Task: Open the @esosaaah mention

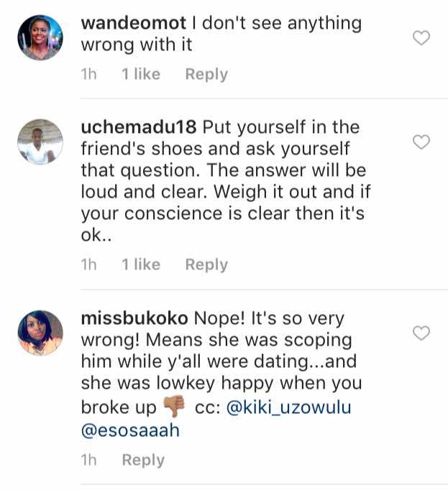Action: [x=130, y=430]
